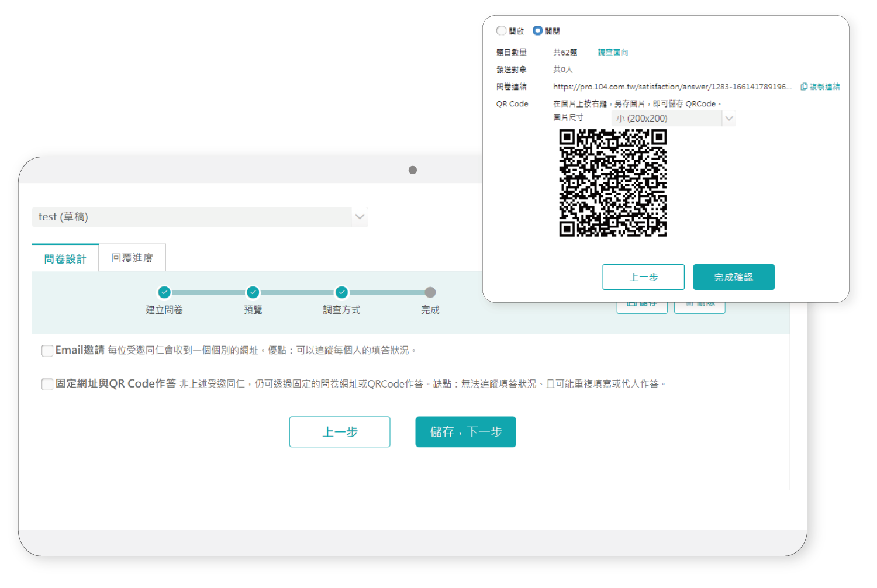Click the 在圖片上按右鍵 QR code instruction text

(x=637, y=104)
